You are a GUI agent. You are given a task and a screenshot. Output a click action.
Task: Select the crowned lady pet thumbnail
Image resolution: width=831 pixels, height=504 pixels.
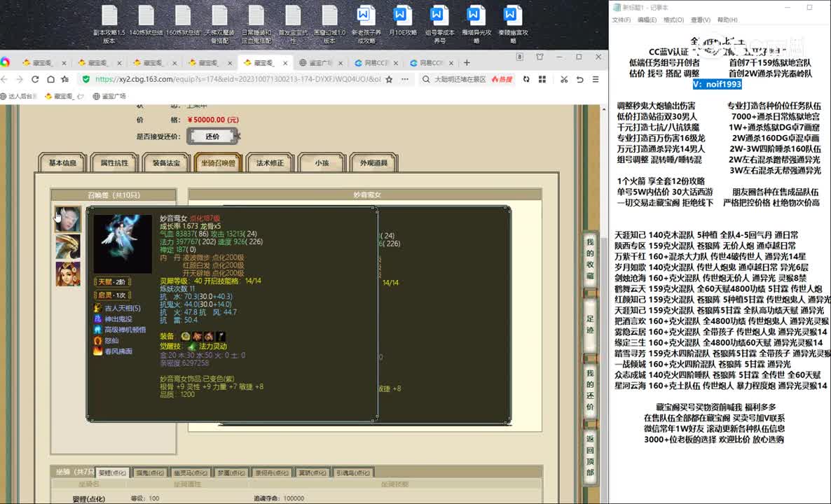point(68,274)
